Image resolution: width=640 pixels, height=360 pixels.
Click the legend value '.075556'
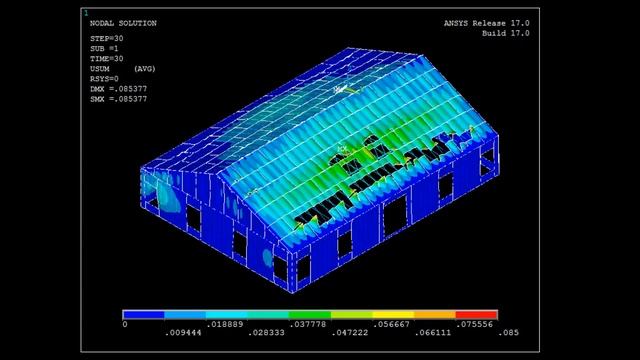pyautogui.click(x=474, y=324)
